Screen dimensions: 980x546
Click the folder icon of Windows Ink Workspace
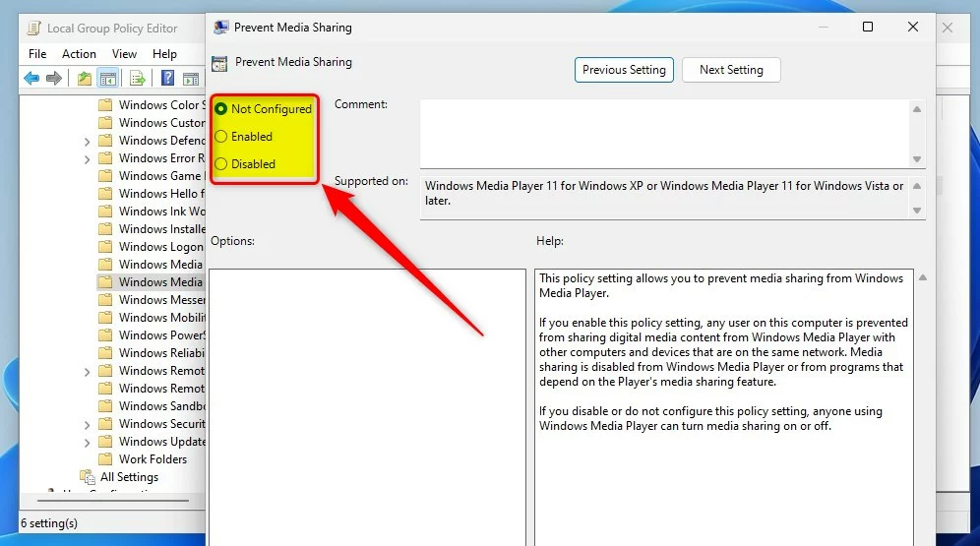click(105, 212)
